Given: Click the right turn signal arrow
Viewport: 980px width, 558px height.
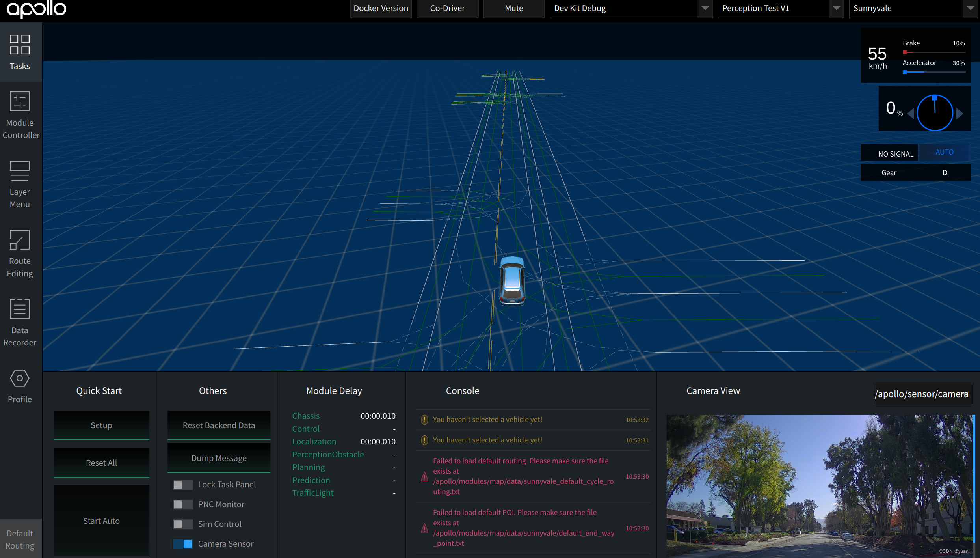Looking at the screenshot, I should coord(960,114).
